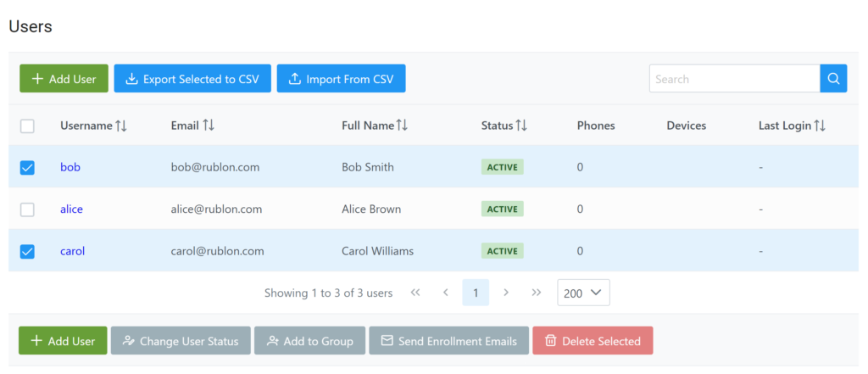Click into the Search input field
The image size is (868, 374).
[734, 79]
